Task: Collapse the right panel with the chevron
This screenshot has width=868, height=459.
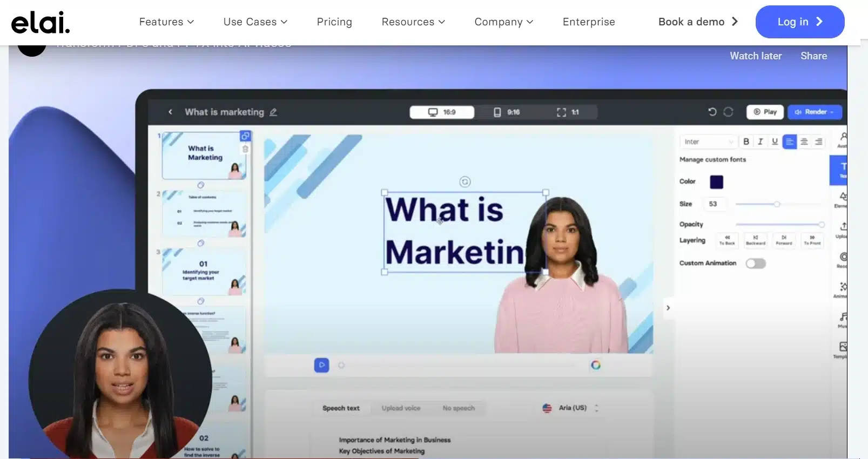Action: pyautogui.click(x=668, y=308)
